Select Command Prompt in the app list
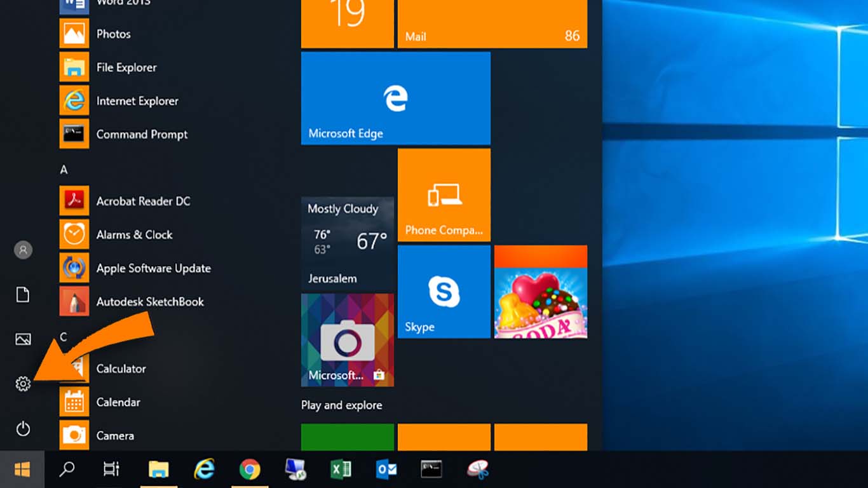 coord(141,135)
